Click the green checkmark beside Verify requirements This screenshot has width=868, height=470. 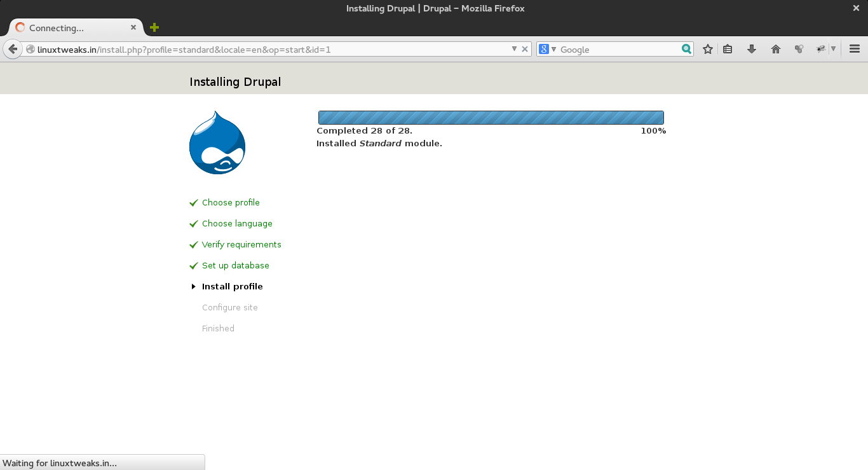(x=194, y=244)
